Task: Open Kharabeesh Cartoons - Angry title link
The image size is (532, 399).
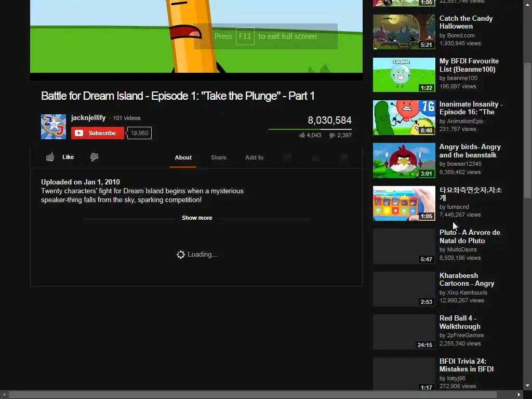Action: tap(467, 280)
